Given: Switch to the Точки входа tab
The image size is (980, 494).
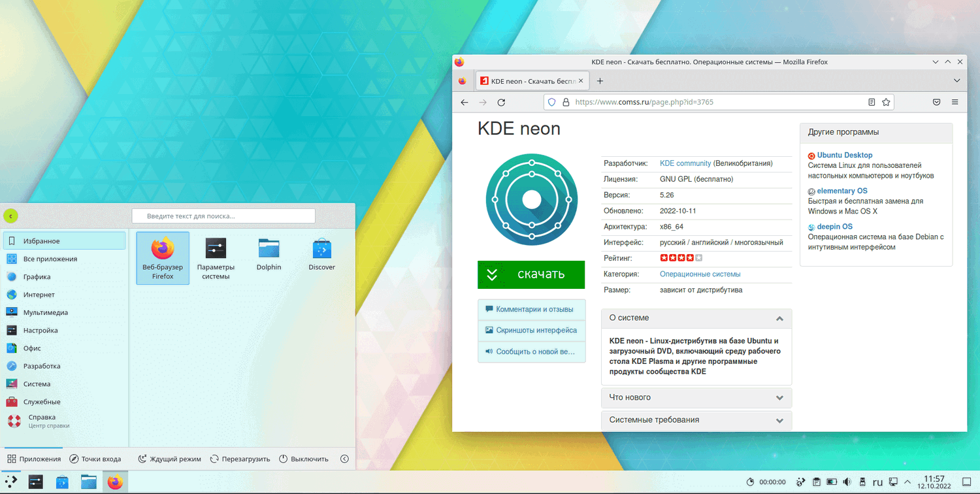Looking at the screenshot, I should tap(95, 459).
